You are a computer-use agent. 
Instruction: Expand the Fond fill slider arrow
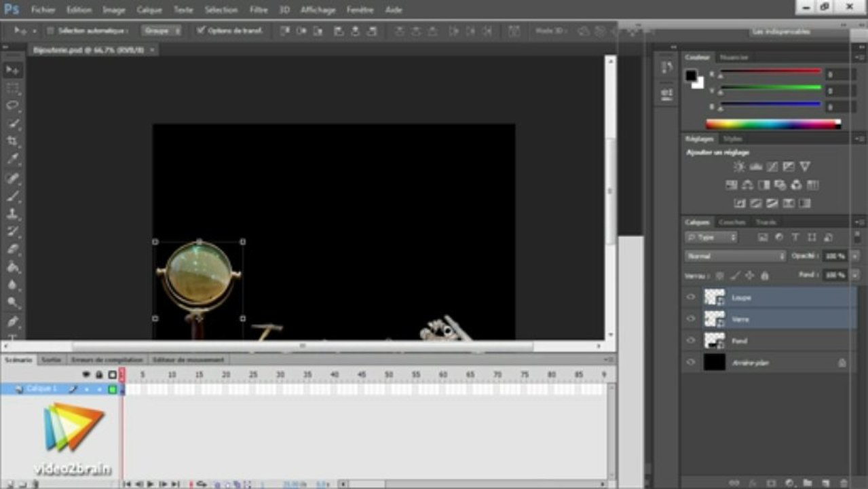point(854,275)
